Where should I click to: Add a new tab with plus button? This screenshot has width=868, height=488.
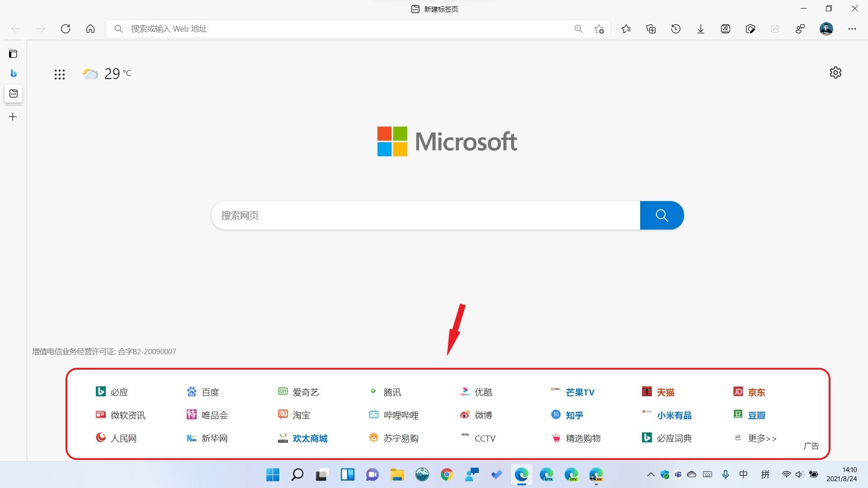(x=13, y=117)
